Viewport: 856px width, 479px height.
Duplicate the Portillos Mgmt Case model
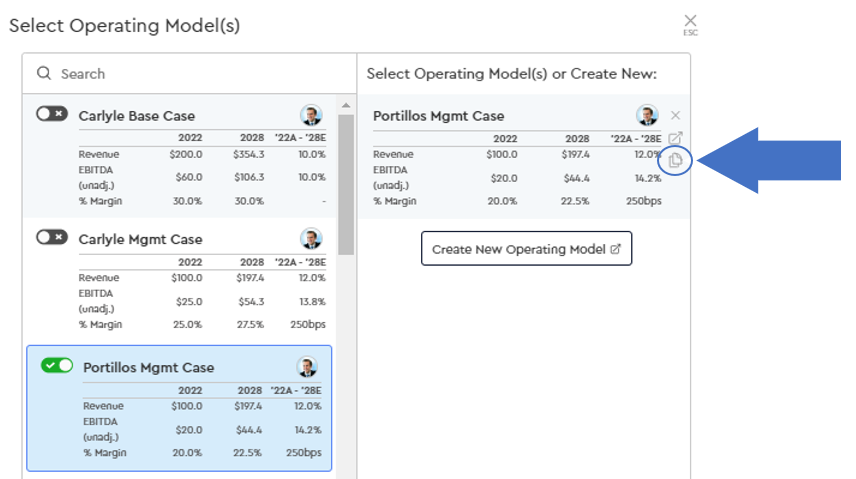point(675,160)
